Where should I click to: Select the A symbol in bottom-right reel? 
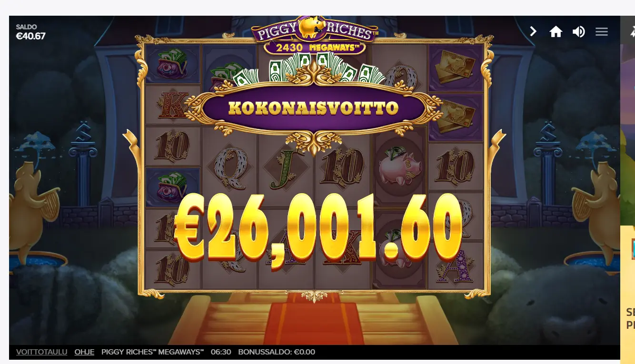tap(455, 266)
